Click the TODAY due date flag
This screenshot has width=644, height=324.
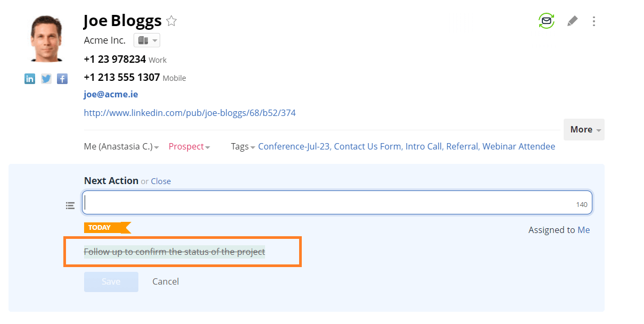click(106, 228)
